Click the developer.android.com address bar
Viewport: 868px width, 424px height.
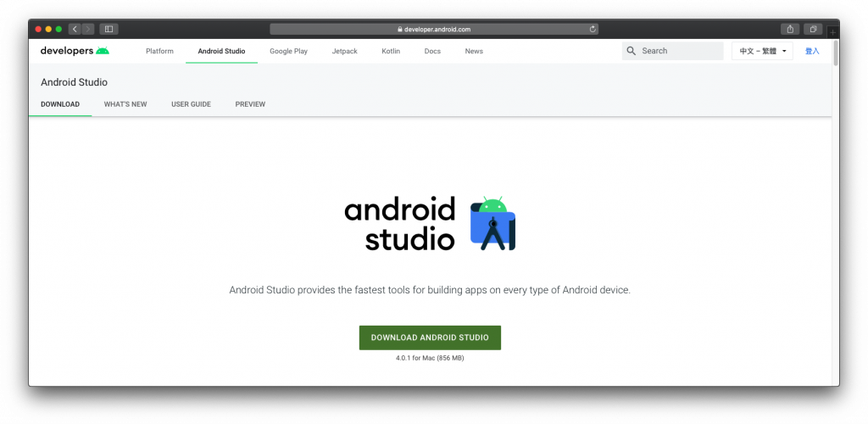pos(434,30)
